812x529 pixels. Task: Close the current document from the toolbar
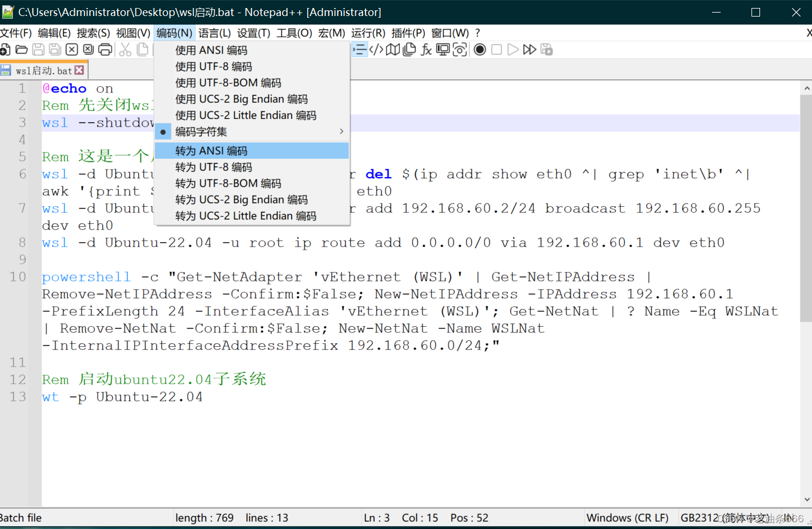coord(71,50)
